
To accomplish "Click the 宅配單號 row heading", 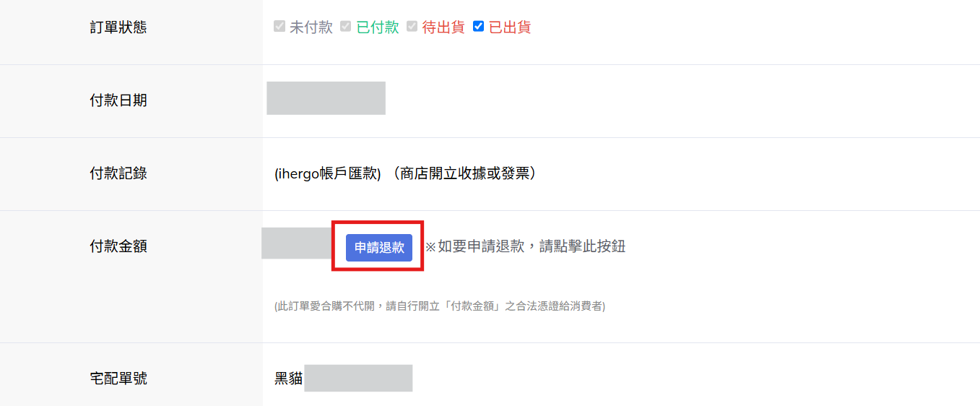I will point(118,378).
